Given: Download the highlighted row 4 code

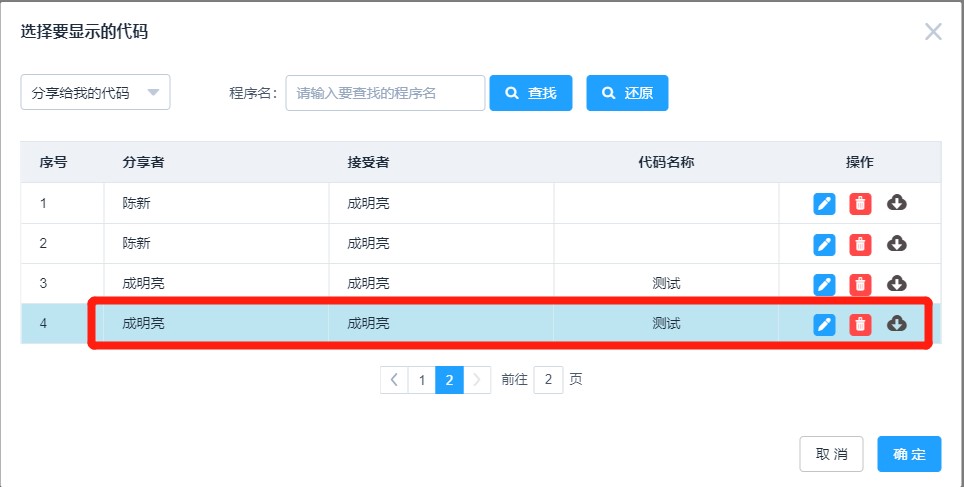Looking at the screenshot, I should (x=896, y=323).
